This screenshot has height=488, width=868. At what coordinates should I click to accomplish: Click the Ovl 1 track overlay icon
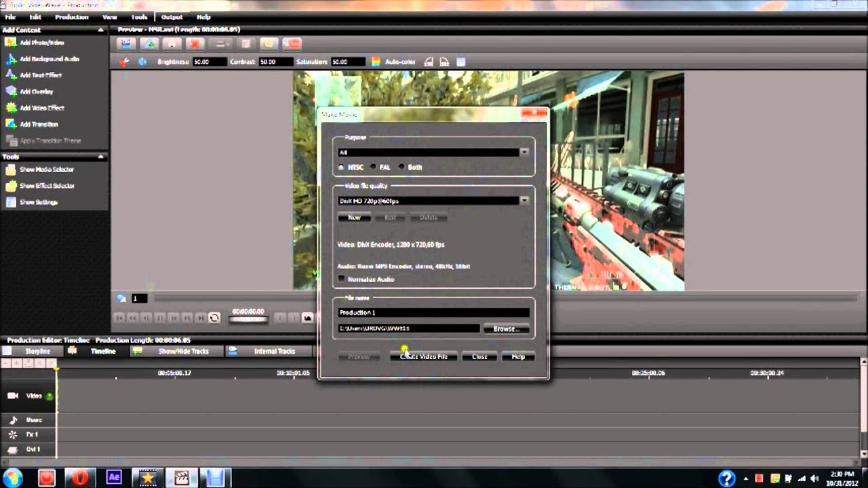tap(12, 449)
